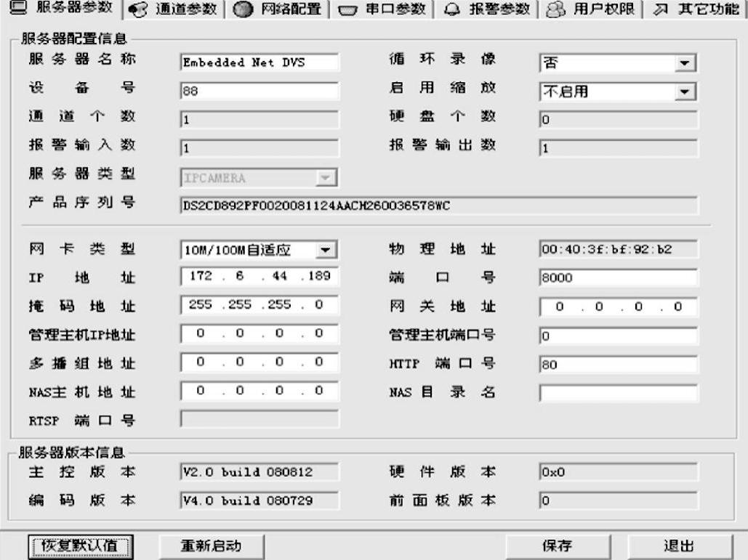This screenshot has height=560, width=748.
Task: Click the NAS目录名 label
Action: pyautogui.click(x=442, y=392)
